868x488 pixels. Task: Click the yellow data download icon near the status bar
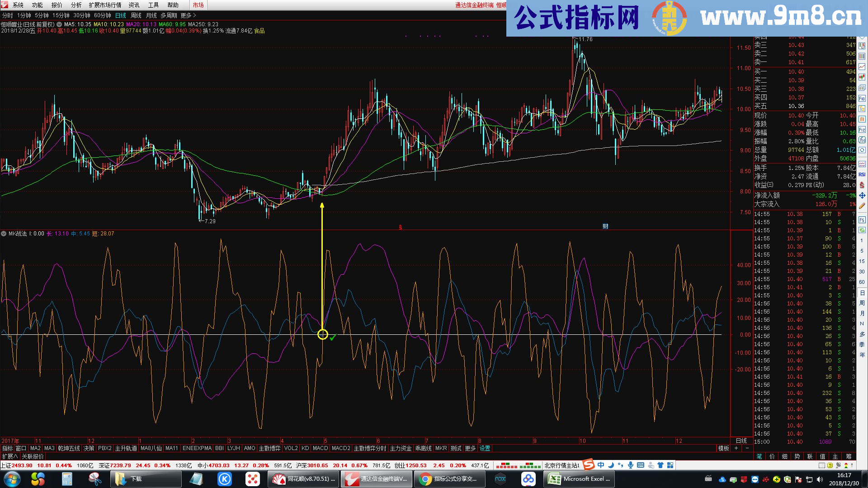(x=830, y=465)
